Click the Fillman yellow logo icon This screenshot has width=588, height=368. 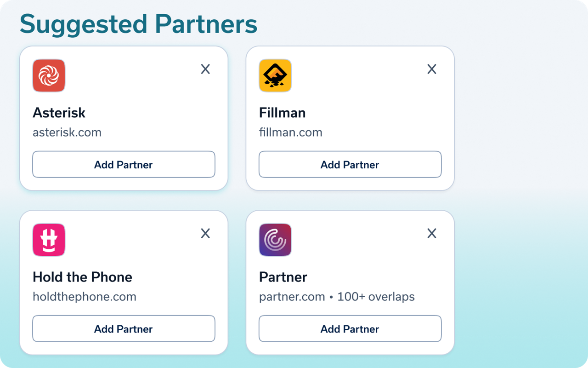click(x=275, y=75)
